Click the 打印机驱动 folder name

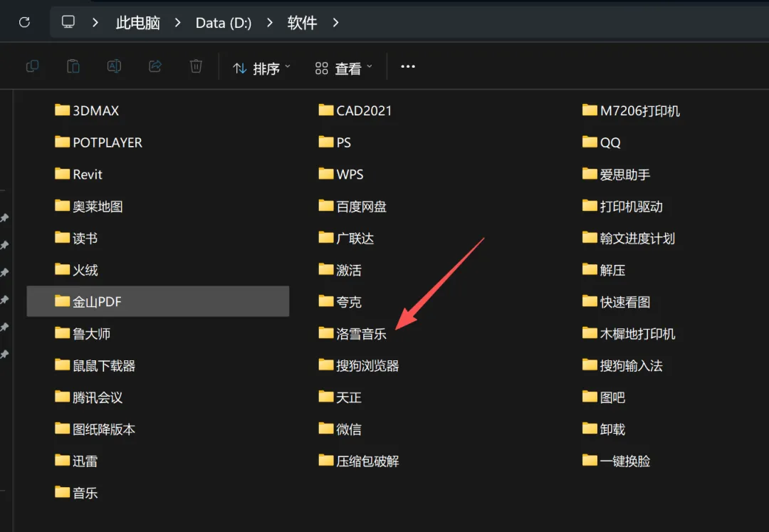[x=631, y=207]
